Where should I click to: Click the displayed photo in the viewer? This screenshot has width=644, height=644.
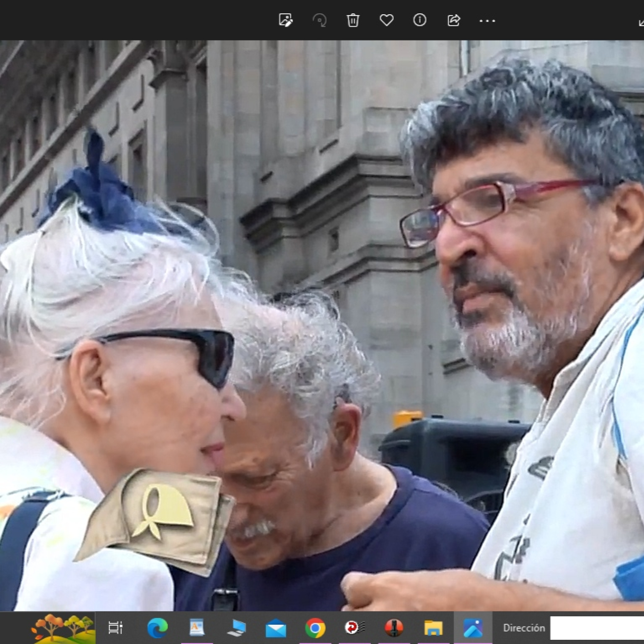(322, 322)
